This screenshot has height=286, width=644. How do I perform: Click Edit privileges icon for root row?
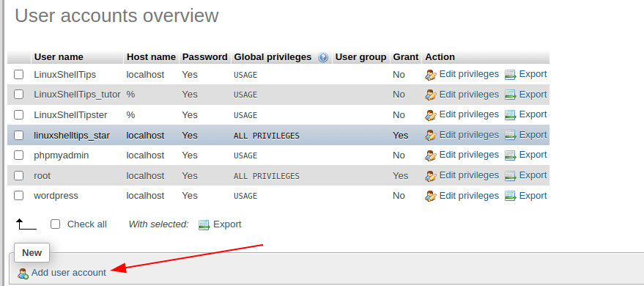tap(430, 176)
